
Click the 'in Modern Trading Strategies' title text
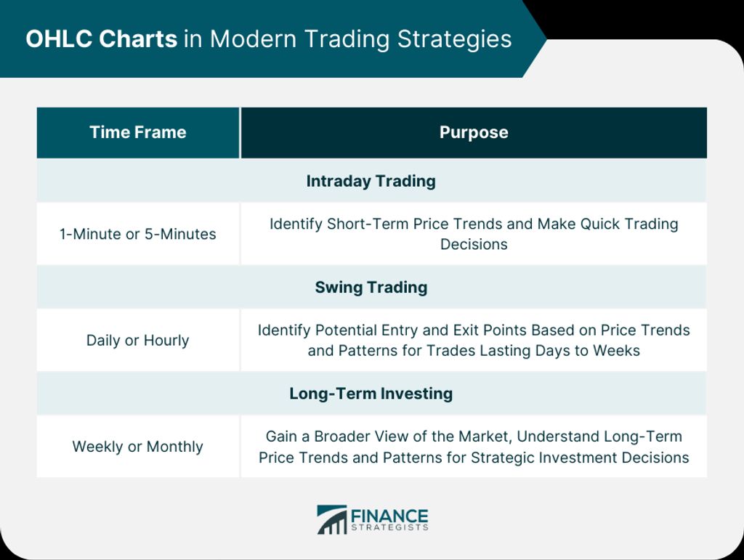(x=348, y=39)
